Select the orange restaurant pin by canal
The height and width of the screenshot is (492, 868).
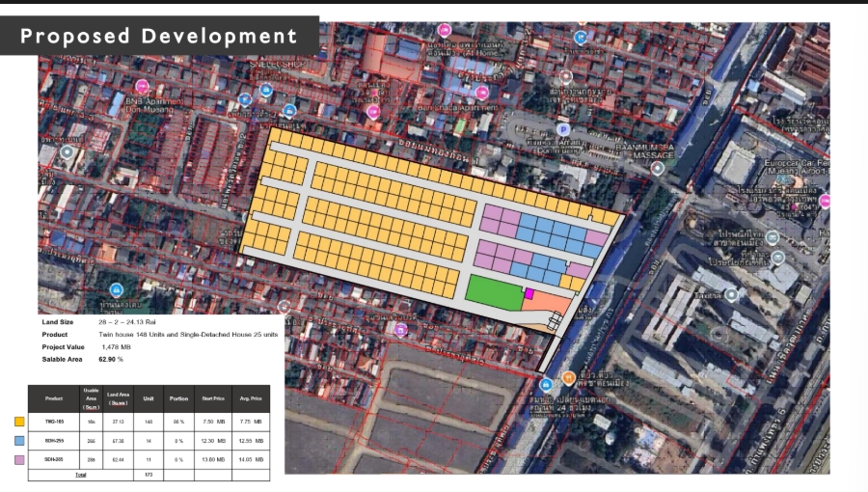click(x=569, y=376)
